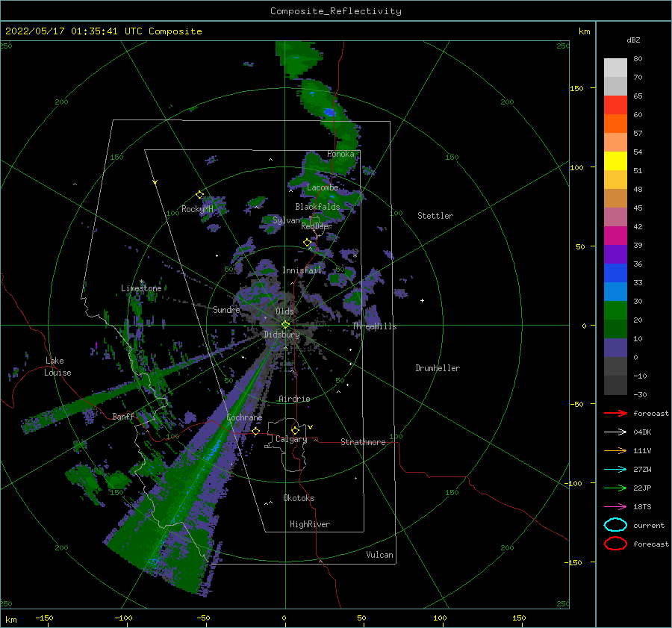Image resolution: width=672 pixels, height=628 pixels.
Task: Click the white 04DK arrow icon
Action: 615,432
